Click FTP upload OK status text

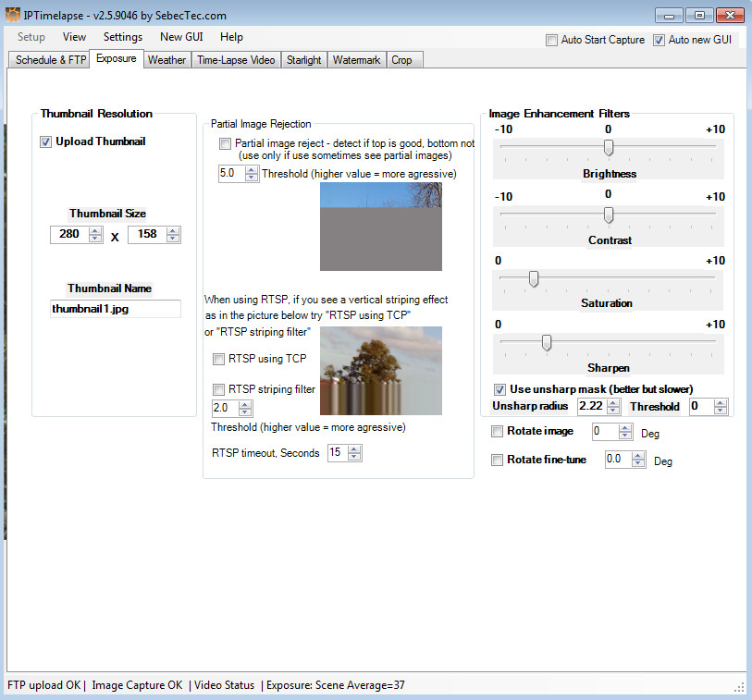click(44, 685)
